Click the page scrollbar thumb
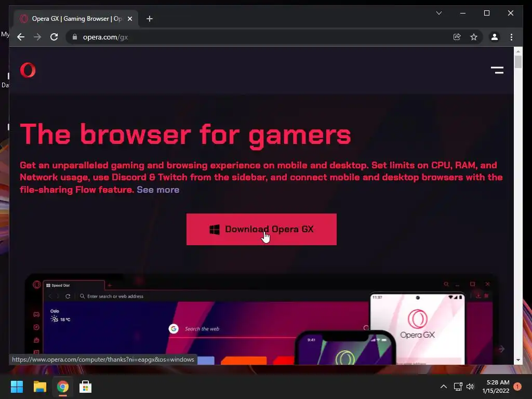Screen dimensions: 532x399 [x=518, y=62]
